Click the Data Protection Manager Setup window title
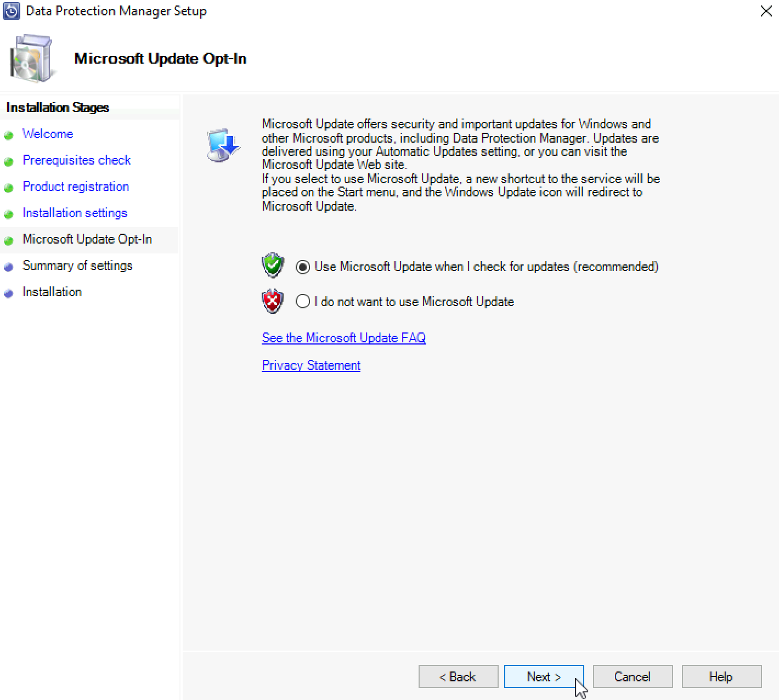This screenshot has height=700, width=779. point(116,11)
